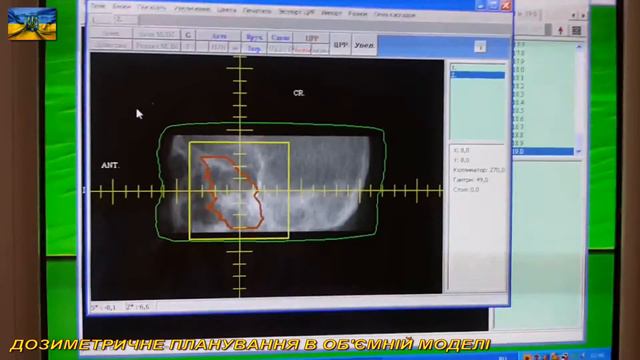
Task: Select the highlighted field row 2
Action: click(x=477, y=75)
